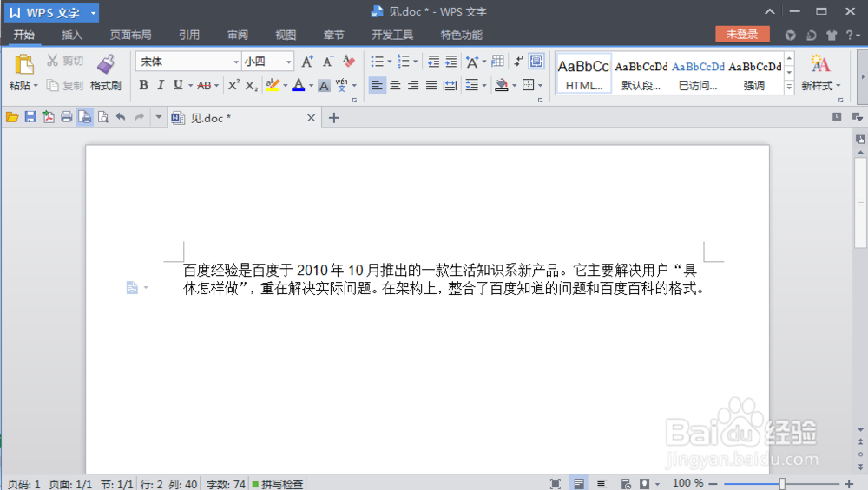Image resolution: width=868 pixels, height=490 pixels.
Task: Redo action arrow
Action: [x=139, y=117]
